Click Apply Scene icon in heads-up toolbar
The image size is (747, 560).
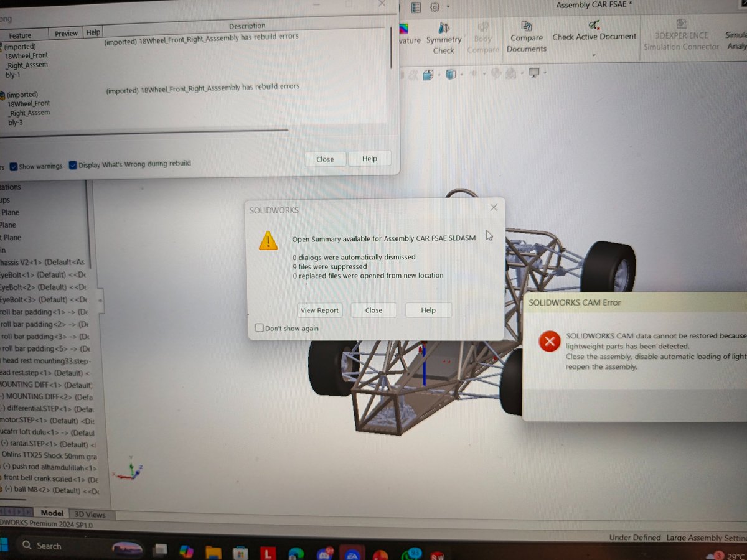(x=512, y=73)
